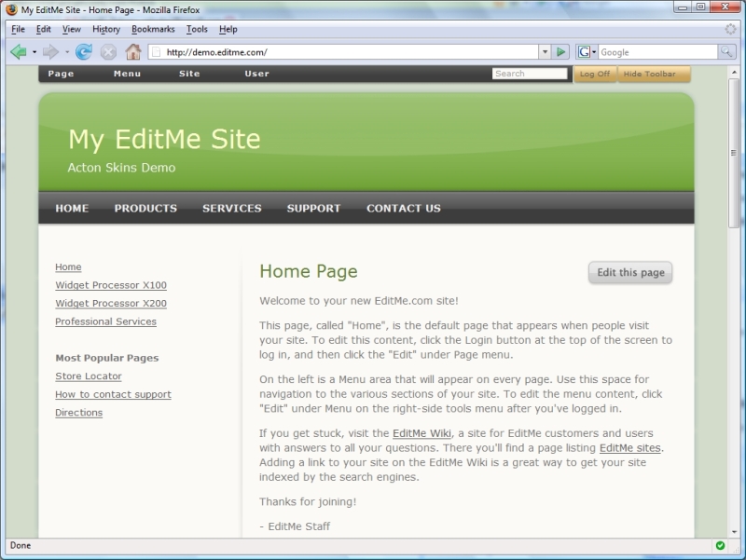Click the Firefox logo in title bar
The width and height of the screenshot is (746, 560).
click(x=11, y=9)
